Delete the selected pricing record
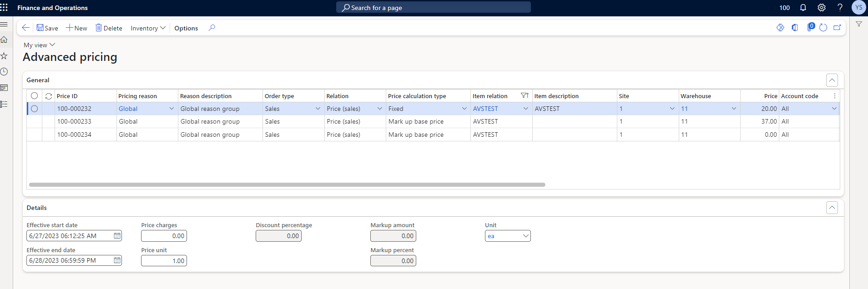This screenshot has height=289, width=868. tap(109, 28)
